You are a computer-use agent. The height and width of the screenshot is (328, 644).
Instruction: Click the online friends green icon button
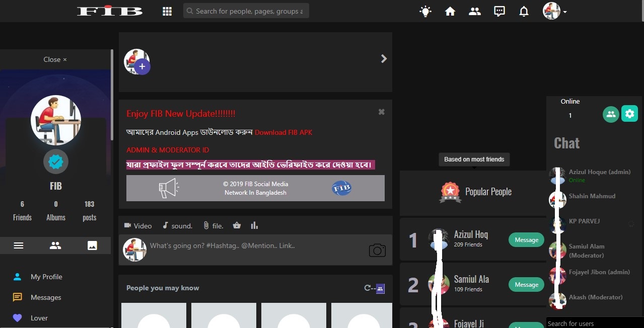coord(611,114)
